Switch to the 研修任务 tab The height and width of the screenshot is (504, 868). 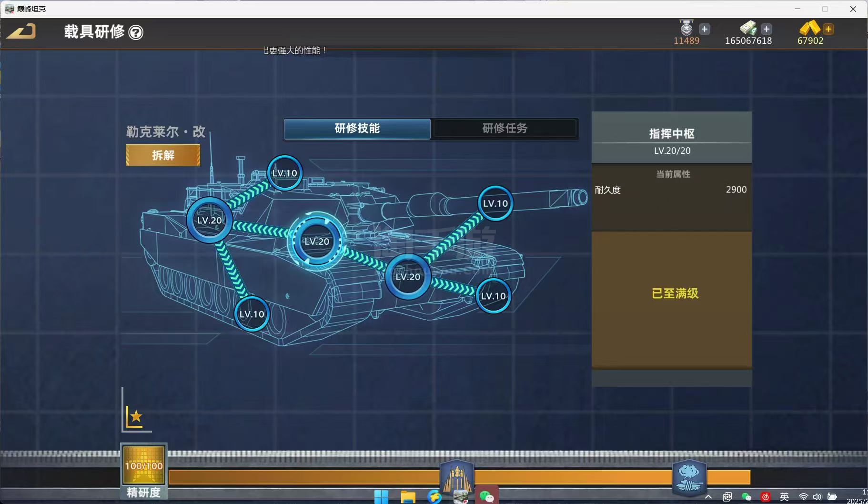(x=505, y=129)
